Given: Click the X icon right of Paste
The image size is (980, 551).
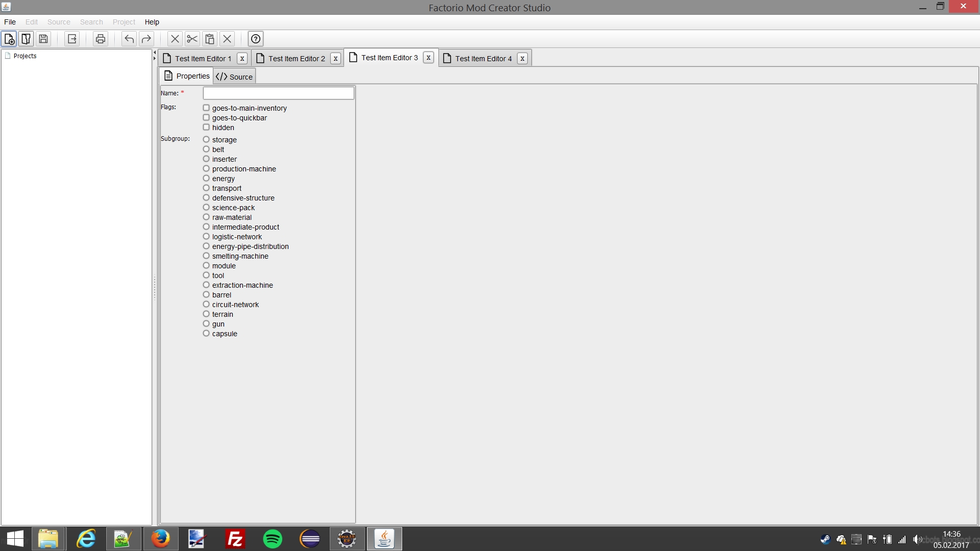Looking at the screenshot, I should [227, 39].
